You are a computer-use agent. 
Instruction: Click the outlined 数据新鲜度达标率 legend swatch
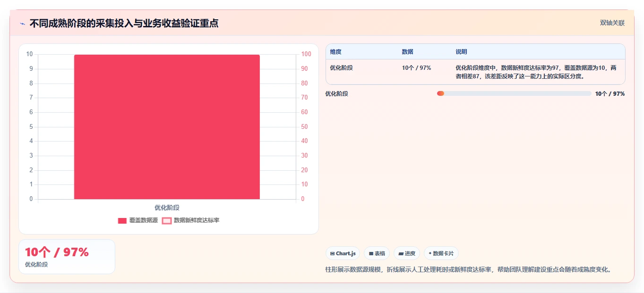click(166, 220)
